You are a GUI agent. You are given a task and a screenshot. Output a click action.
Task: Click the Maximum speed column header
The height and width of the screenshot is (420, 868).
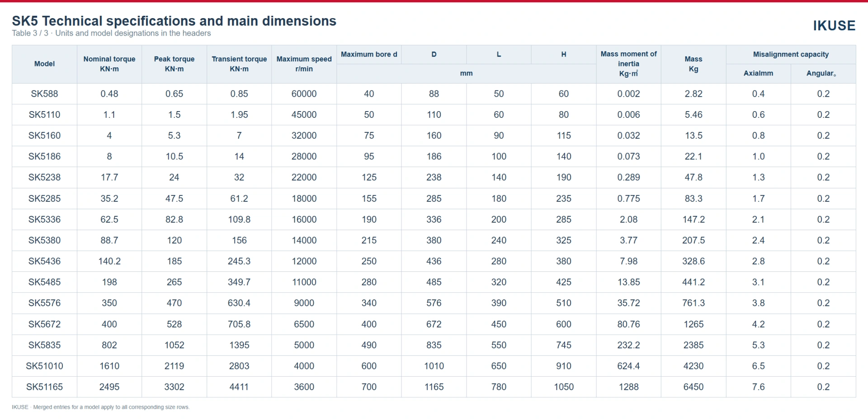[x=304, y=64]
